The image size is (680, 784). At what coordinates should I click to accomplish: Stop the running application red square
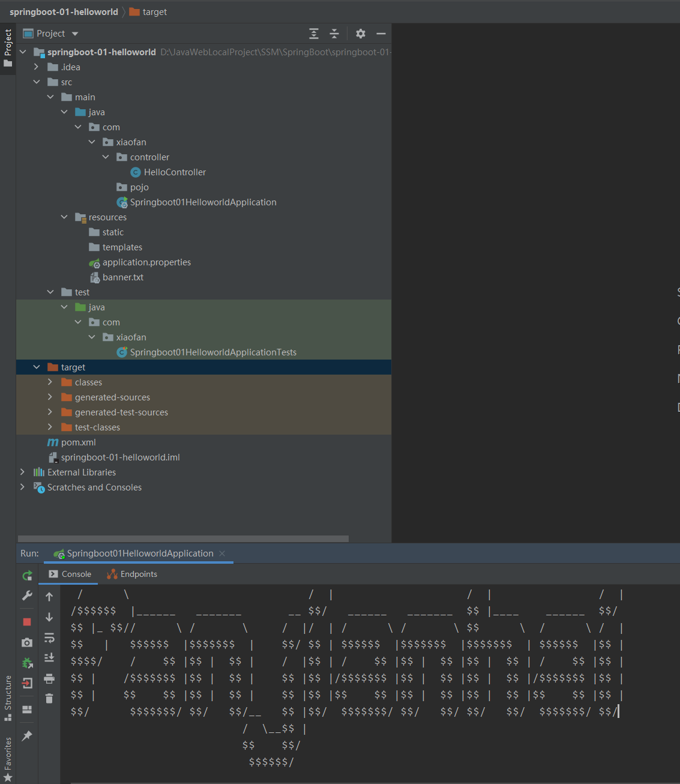click(27, 621)
